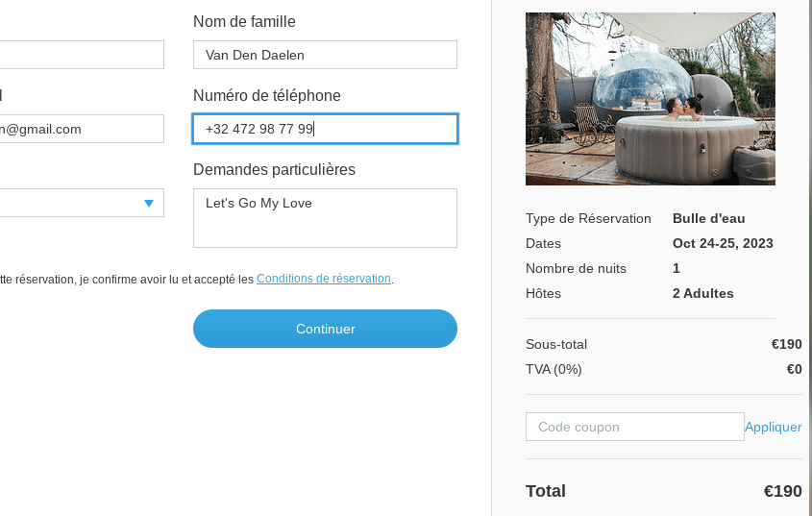
Task: Click the partial field left of Nom de famille
Action: click(x=82, y=55)
